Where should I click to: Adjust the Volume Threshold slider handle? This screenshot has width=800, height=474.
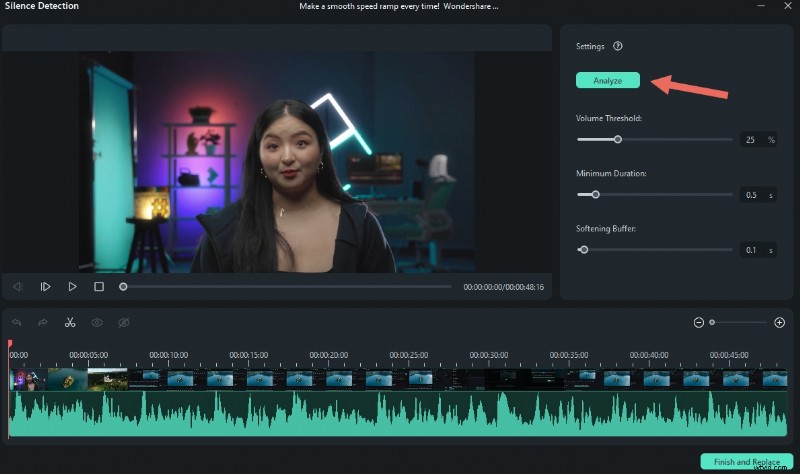click(617, 139)
